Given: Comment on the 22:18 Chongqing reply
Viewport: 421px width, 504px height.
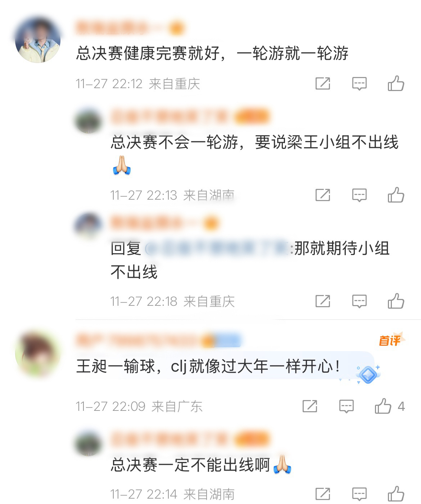Looking at the screenshot, I should click(359, 301).
